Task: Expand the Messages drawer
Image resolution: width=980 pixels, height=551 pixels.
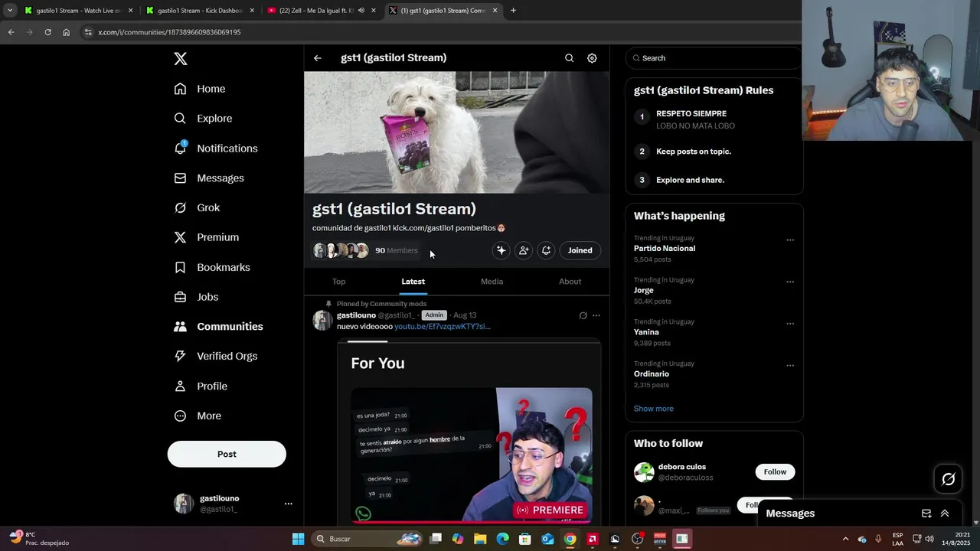Action: [x=945, y=514]
